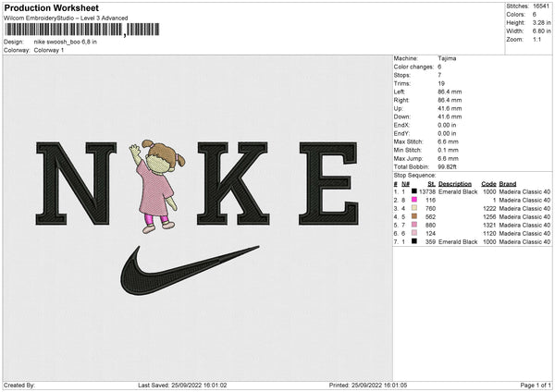This screenshot has width=555, height=392.
Task: Click the 'Description' column header
Action: [x=455, y=184]
